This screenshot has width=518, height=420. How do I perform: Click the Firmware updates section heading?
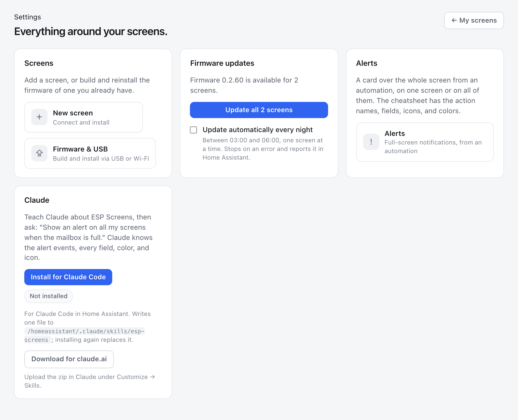[222, 63]
